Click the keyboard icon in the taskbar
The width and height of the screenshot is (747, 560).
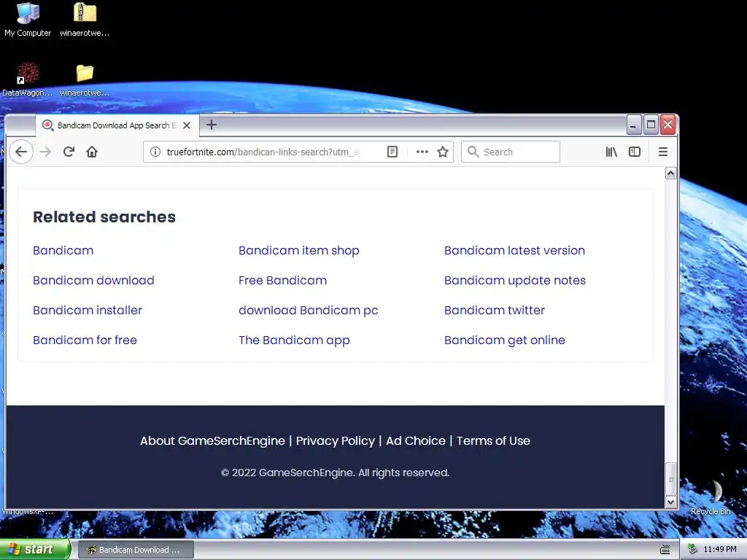[x=665, y=550]
